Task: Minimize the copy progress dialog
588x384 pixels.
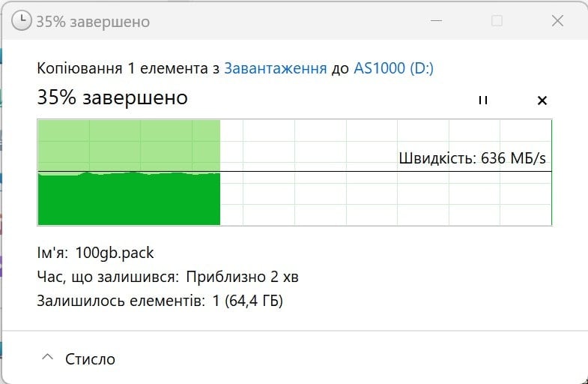Action: click(436, 21)
